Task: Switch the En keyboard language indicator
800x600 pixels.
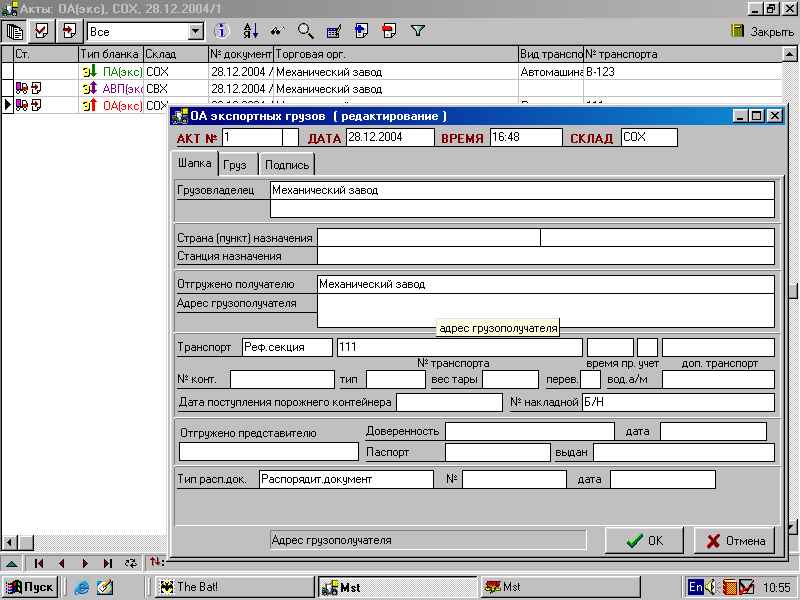Action: tap(695, 587)
